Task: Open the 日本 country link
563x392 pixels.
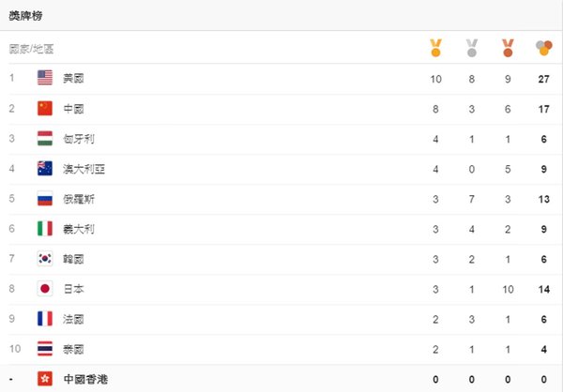Action: 73,289
